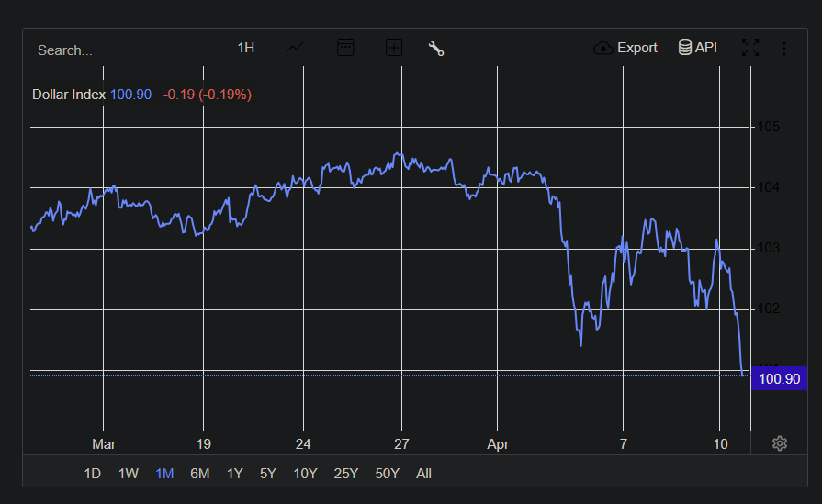This screenshot has height=504, width=822.
Task: Open the calendar date range picker
Action: [x=345, y=48]
